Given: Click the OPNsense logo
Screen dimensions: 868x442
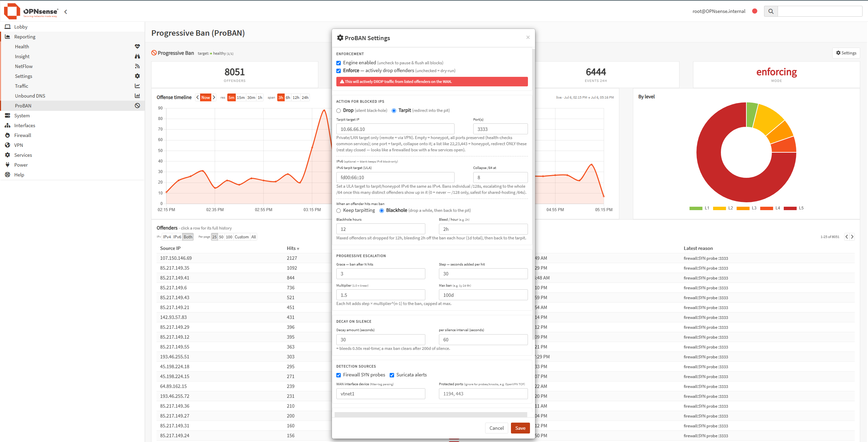Looking at the screenshot, I should 31,11.
